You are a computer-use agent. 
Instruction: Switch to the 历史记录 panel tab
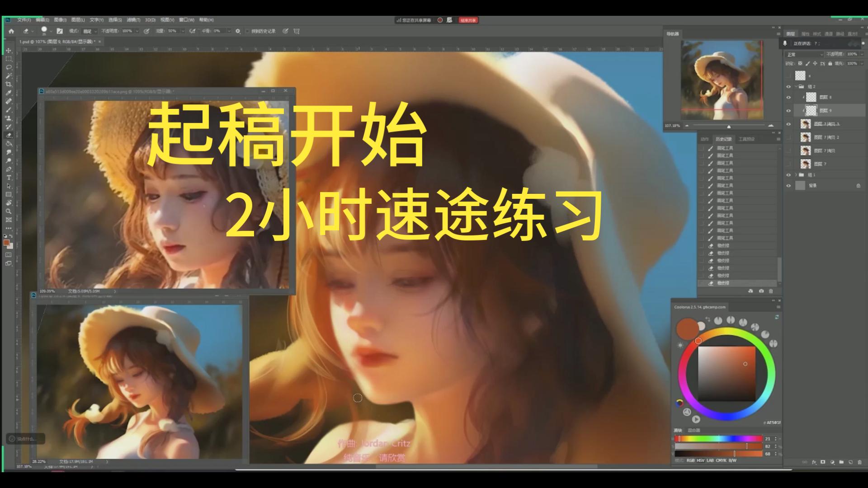[x=723, y=139]
